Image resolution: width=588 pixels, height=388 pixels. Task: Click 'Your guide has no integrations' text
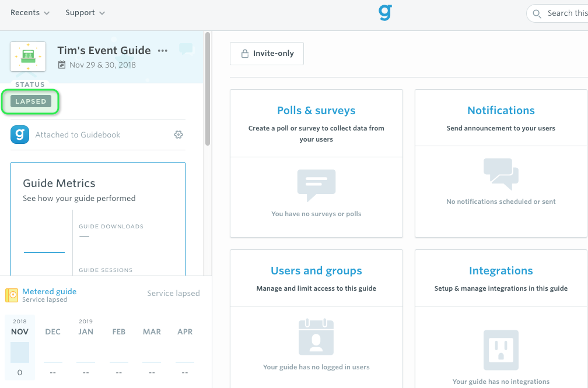[x=501, y=382]
